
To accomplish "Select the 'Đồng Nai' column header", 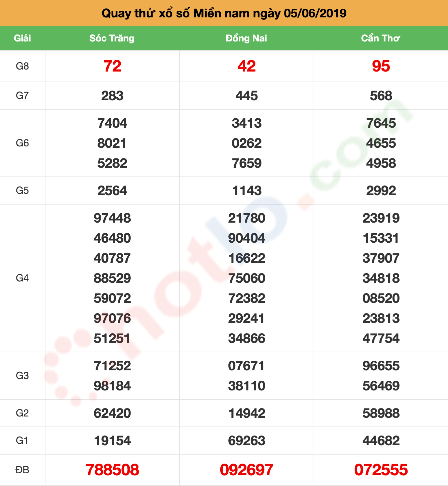I will [x=246, y=38].
